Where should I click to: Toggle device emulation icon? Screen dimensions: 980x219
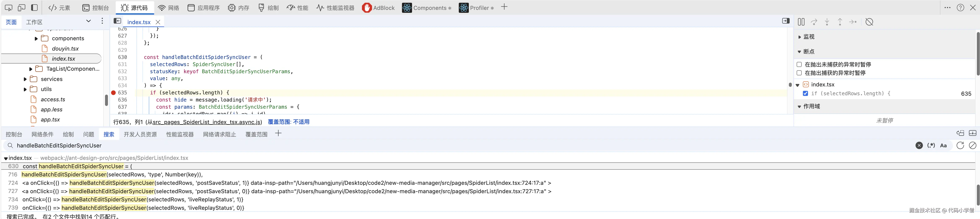click(x=22, y=8)
